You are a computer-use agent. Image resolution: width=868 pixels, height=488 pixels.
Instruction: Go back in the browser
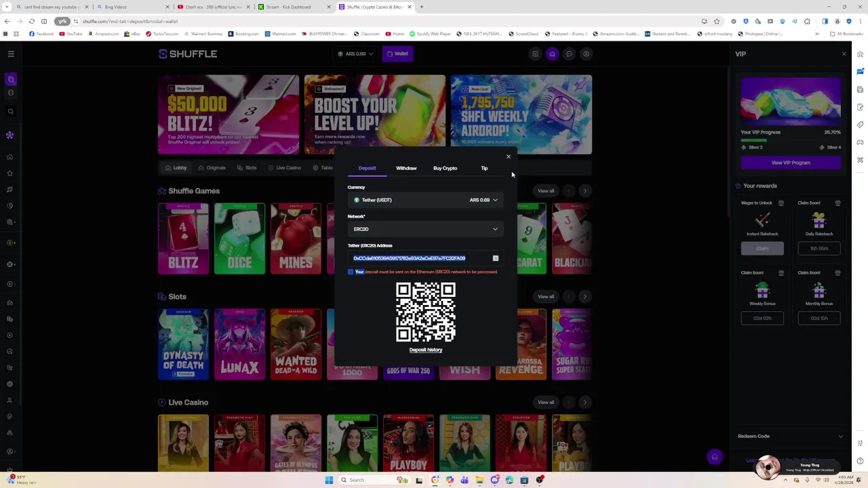point(7,21)
